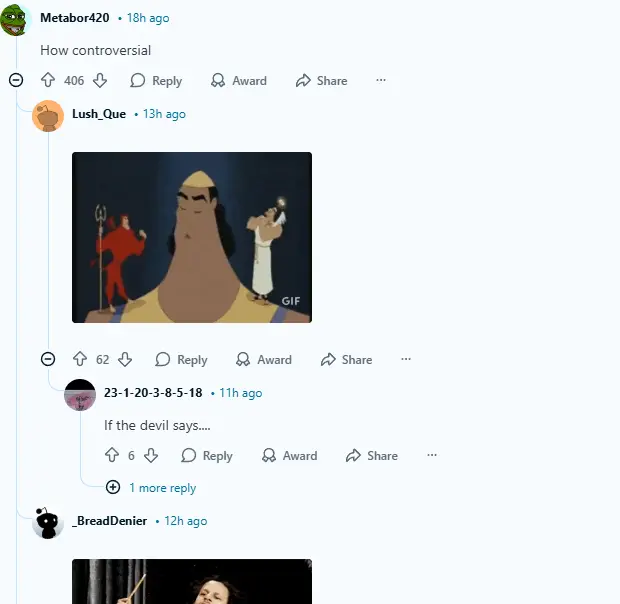Collapse Lush_Que's comment thread
Viewport: 620px width, 604px height.
[48, 359]
